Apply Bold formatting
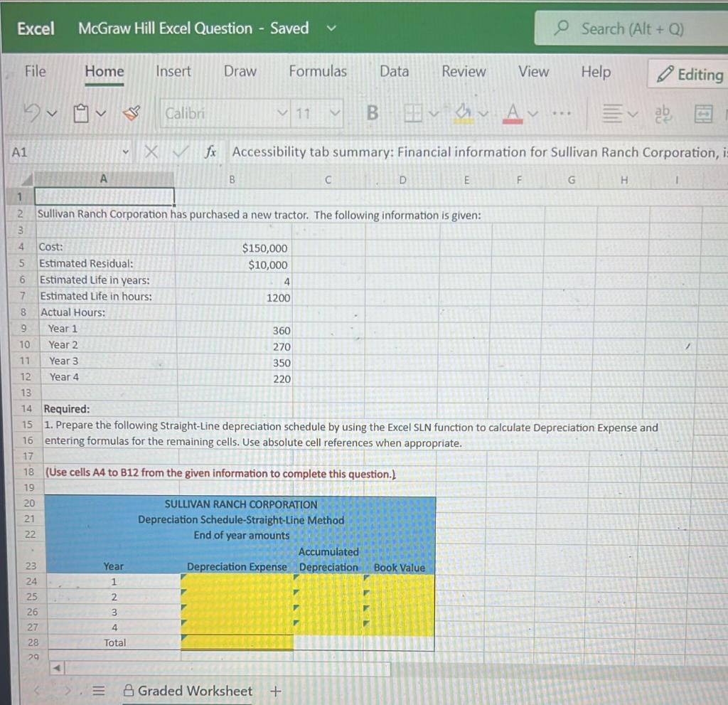 371,114
